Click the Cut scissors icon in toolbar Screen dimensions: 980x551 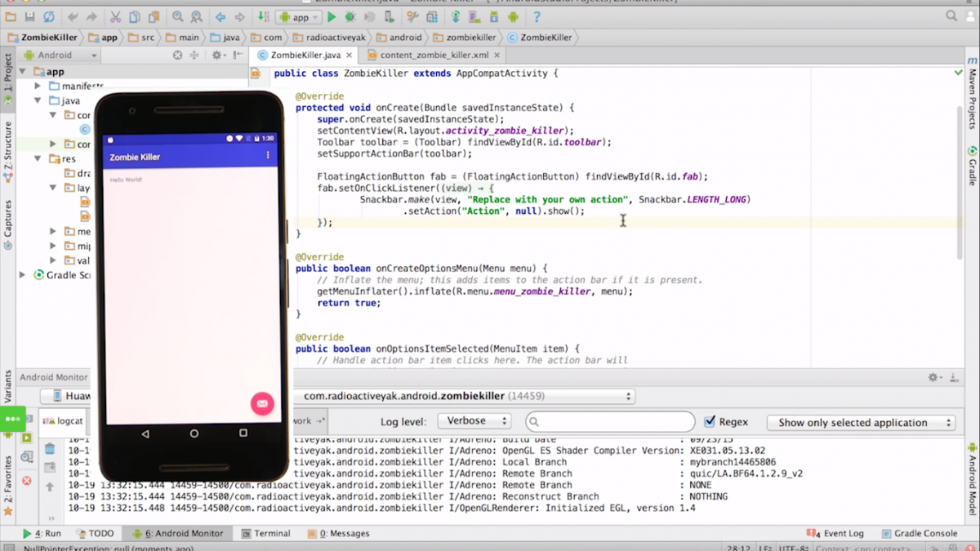click(x=115, y=16)
